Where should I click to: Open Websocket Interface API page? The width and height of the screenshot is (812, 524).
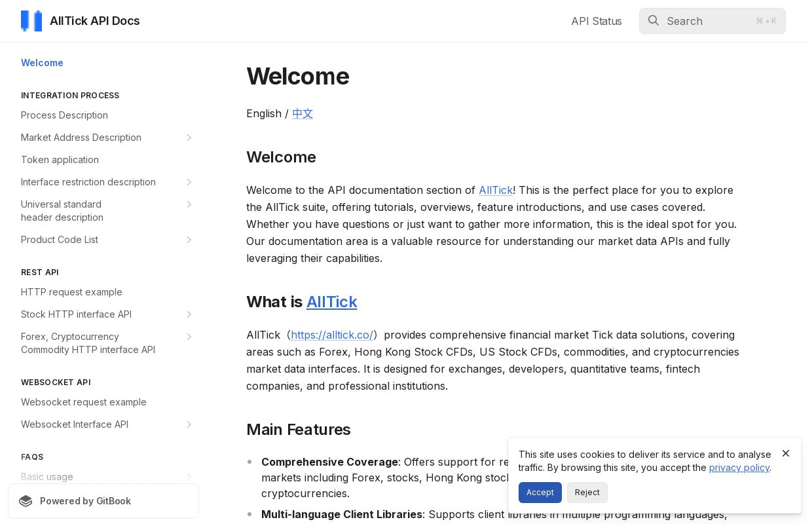click(75, 424)
